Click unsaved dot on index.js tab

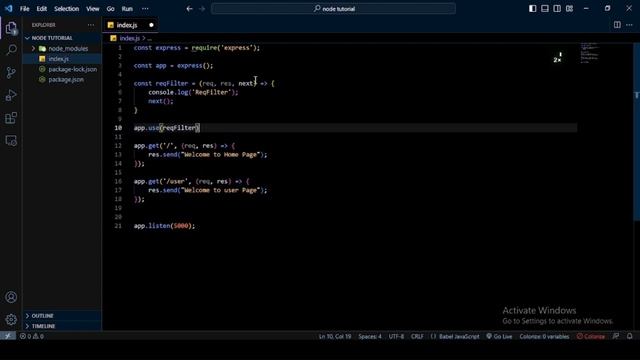(151, 25)
